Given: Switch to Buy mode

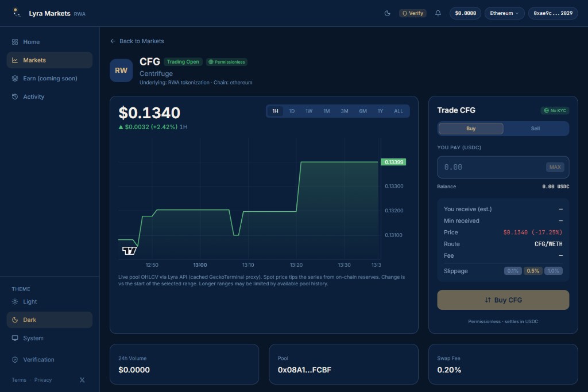Looking at the screenshot, I should click(x=471, y=129).
